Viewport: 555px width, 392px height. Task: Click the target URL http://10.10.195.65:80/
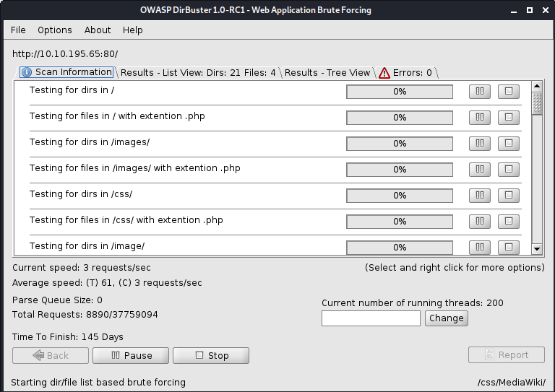pos(65,54)
